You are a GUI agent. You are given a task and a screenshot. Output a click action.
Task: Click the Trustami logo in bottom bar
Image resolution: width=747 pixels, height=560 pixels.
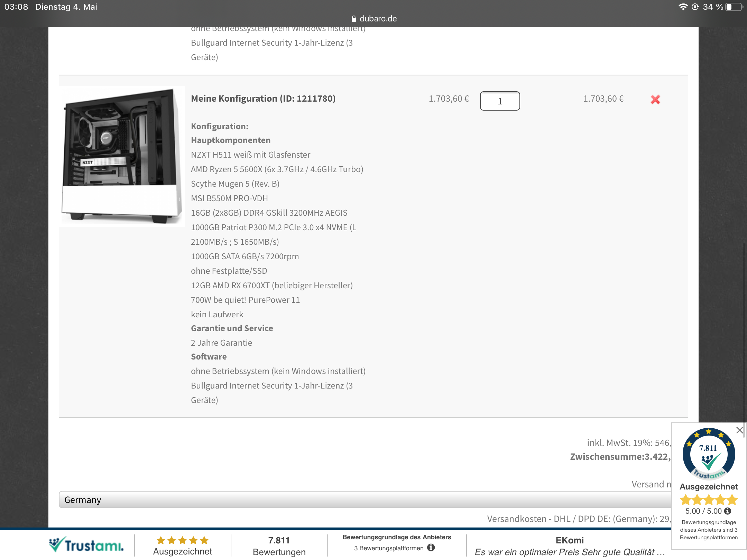[86, 545]
